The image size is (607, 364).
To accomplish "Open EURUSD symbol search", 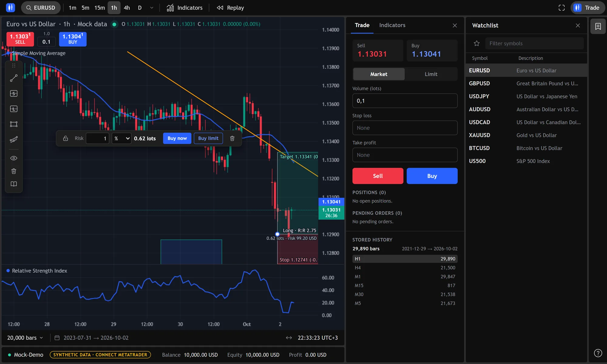I will pyautogui.click(x=41, y=8).
